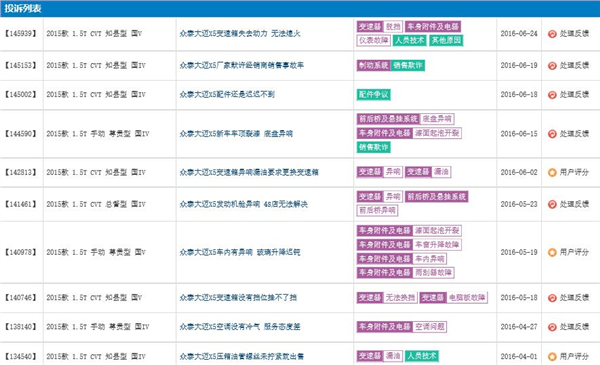Click red status icon for complaint 145153
600x365 pixels.
pyautogui.click(x=552, y=66)
